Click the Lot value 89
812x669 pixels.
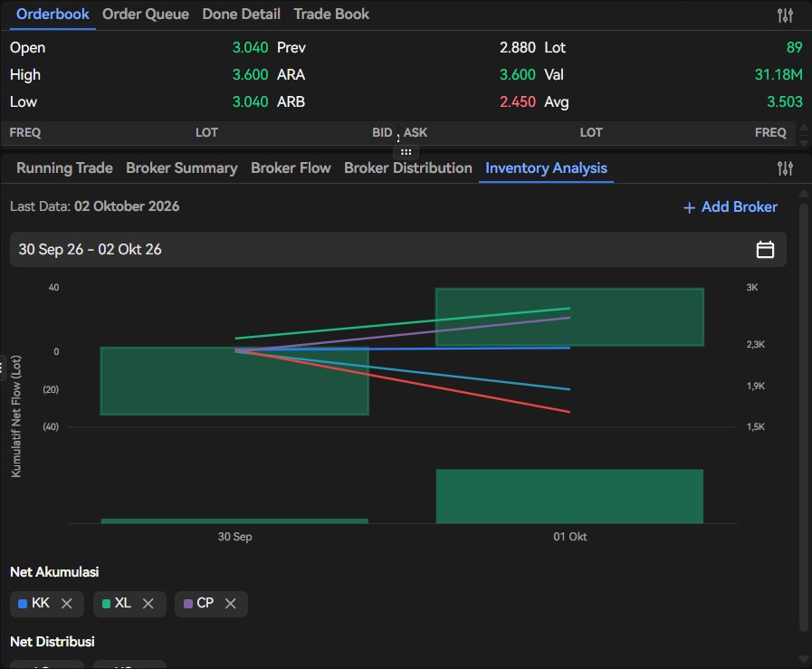click(x=795, y=48)
